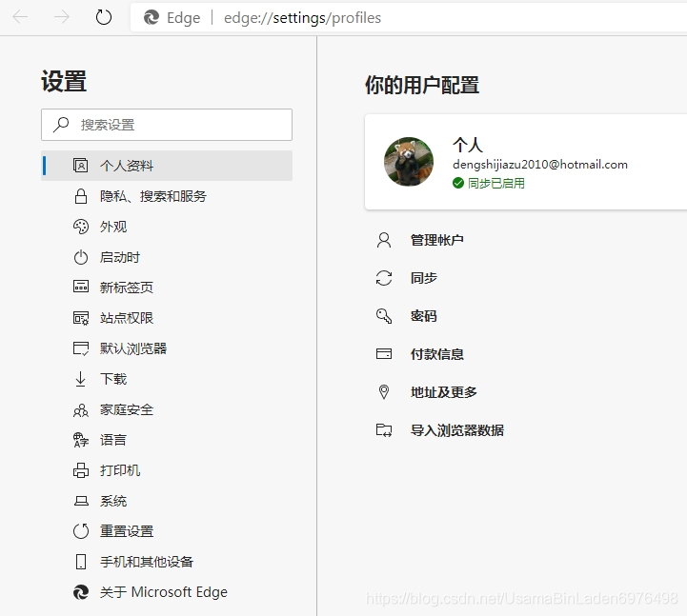Click the download arrow icon
This screenshot has width=687, height=616.
[x=81, y=379]
